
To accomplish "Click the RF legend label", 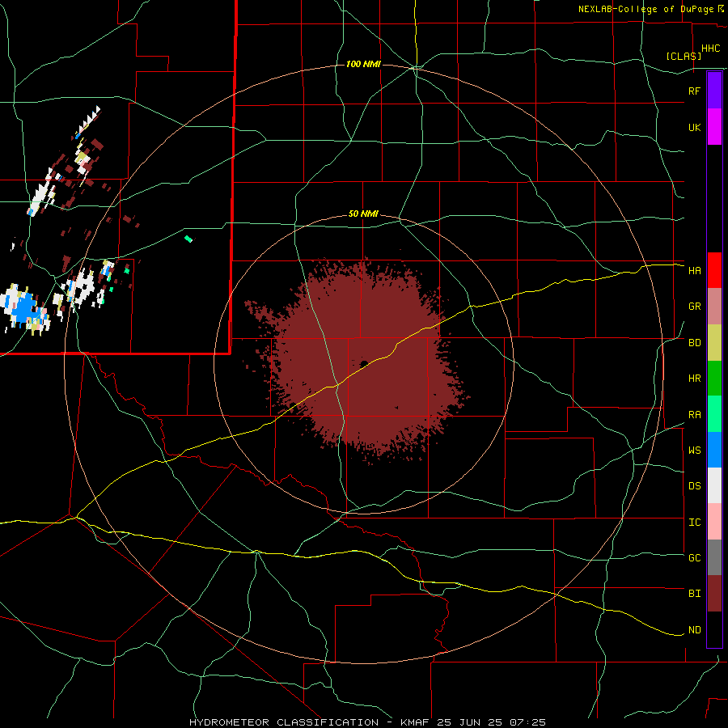I will [694, 91].
